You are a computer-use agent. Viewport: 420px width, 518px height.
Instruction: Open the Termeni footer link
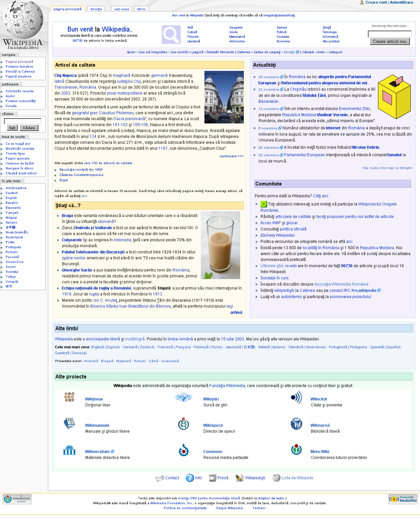coord(259,508)
